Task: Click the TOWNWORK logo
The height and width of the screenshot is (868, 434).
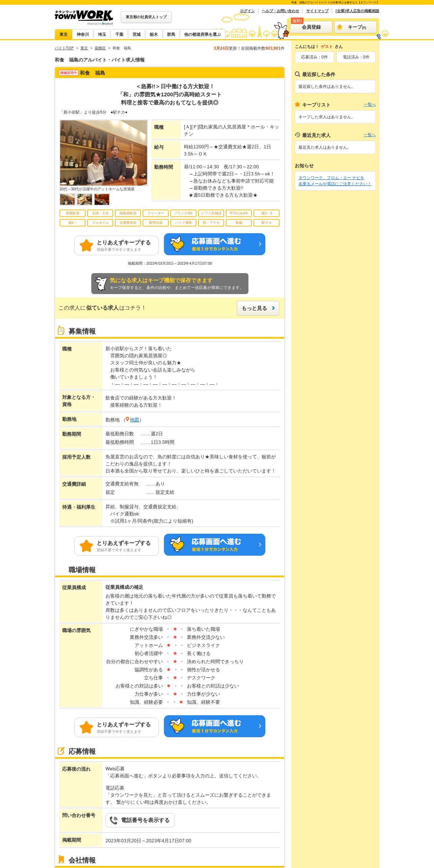Action: click(84, 17)
